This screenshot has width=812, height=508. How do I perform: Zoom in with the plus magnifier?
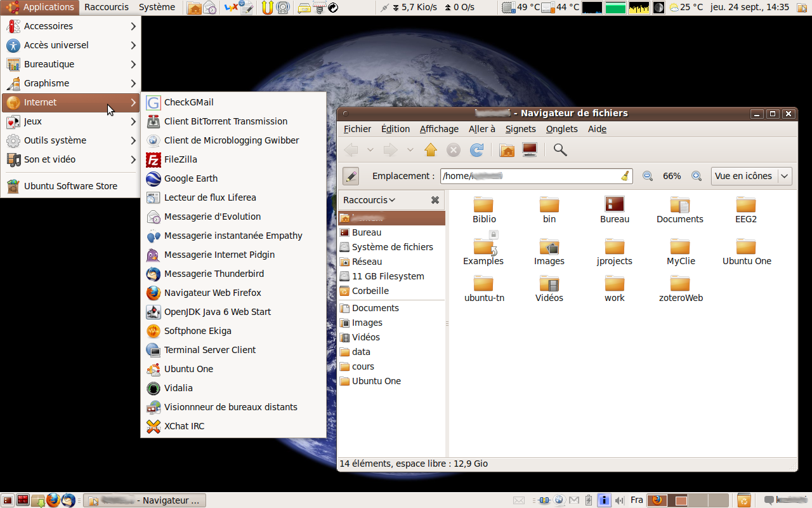point(697,176)
